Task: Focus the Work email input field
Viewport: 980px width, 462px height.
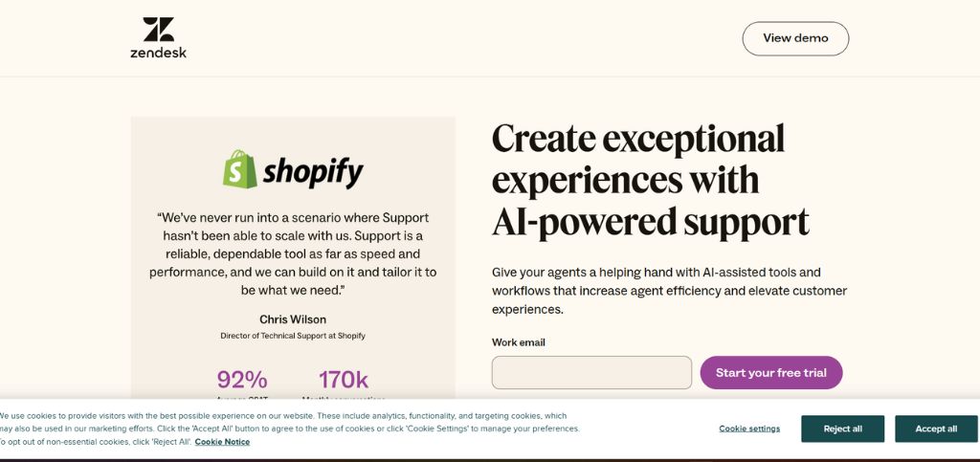Action: tap(591, 373)
